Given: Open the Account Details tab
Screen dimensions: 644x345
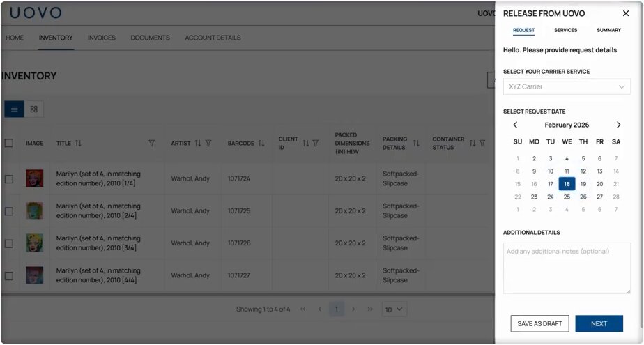Looking at the screenshot, I should (213, 38).
